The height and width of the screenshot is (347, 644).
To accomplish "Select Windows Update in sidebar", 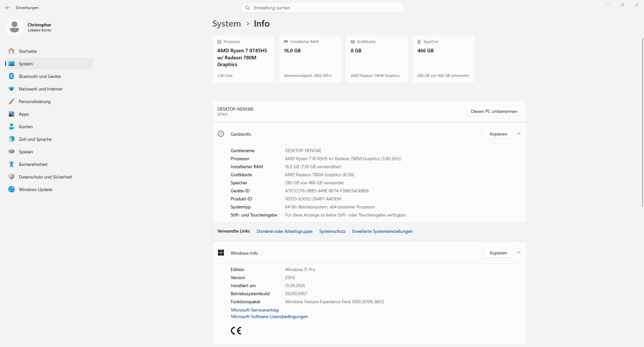I will [x=49, y=190].
